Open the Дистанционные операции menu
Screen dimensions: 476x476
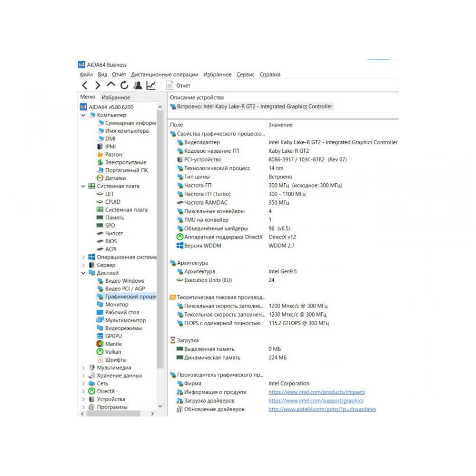(x=165, y=74)
